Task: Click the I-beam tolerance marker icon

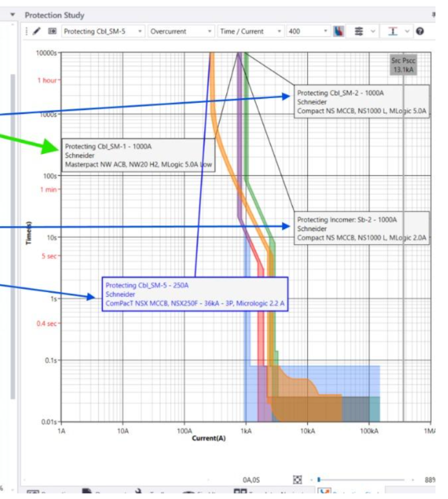Action: coord(393,31)
